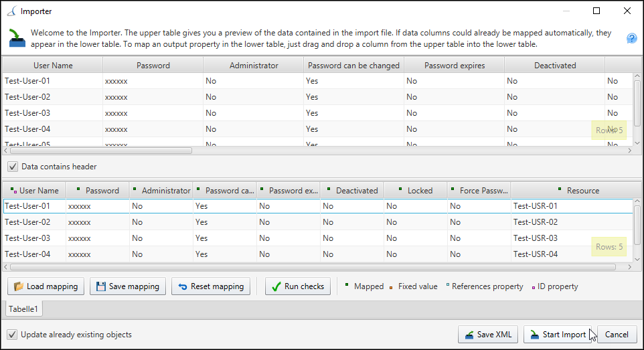This screenshot has width=644, height=350.
Task: Click the Save mapping button
Action: pos(128,286)
